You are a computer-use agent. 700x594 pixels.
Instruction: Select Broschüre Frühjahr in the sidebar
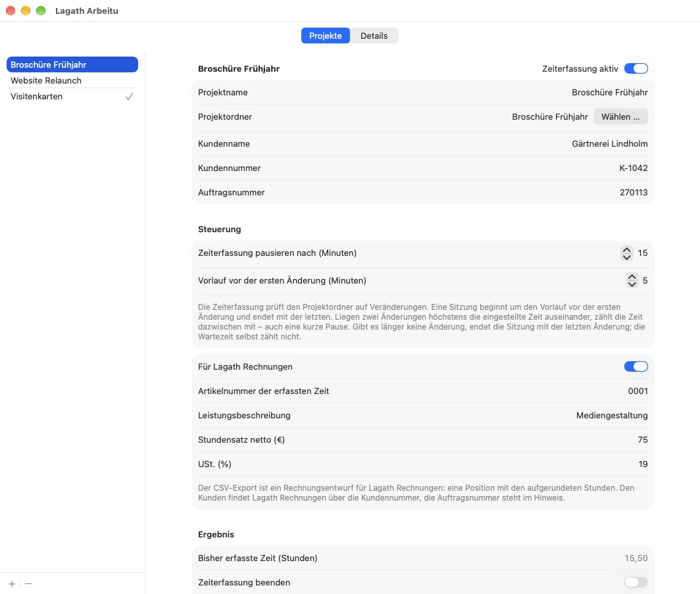(x=72, y=64)
